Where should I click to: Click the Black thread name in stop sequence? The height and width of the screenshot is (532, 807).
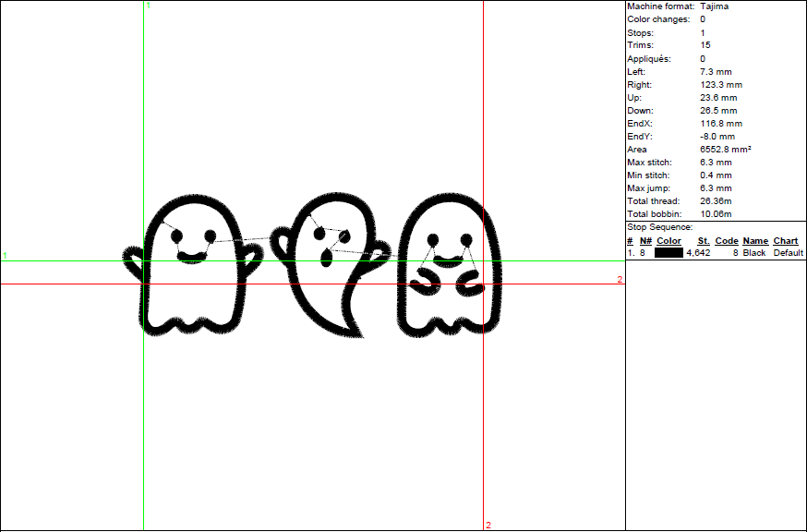(x=754, y=253)
